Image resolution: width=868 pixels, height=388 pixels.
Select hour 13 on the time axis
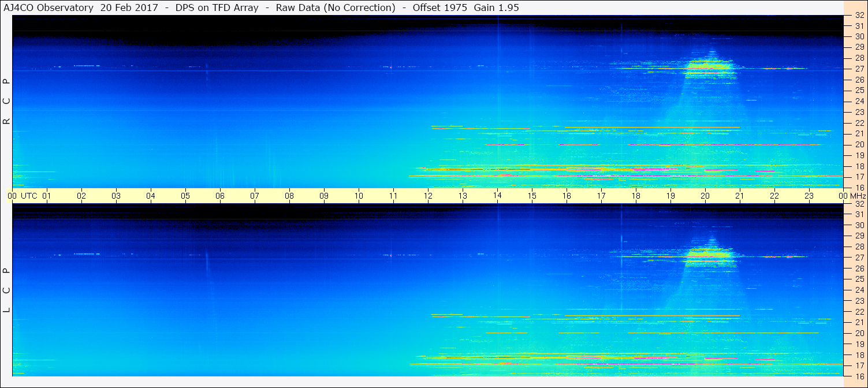[x=463, y=196]
